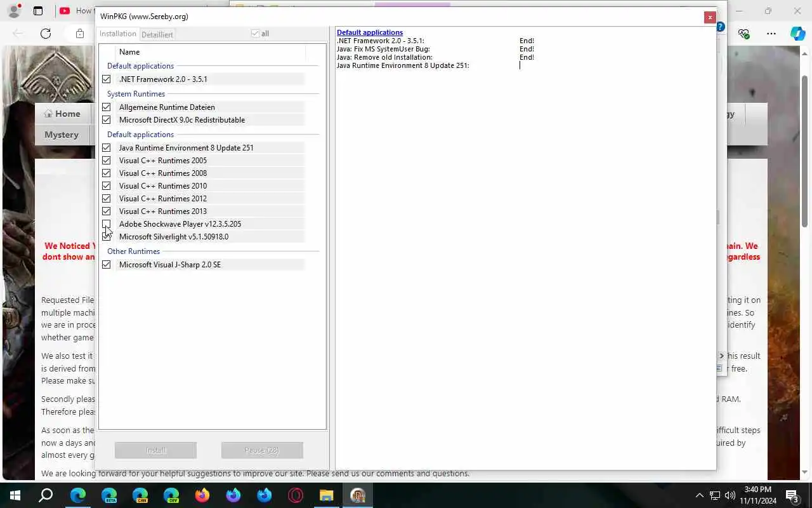Image resolution: width=812 pixels, height=508 pixels.
Task: Launch Edge Canary from taskbar
Action: 140,495
